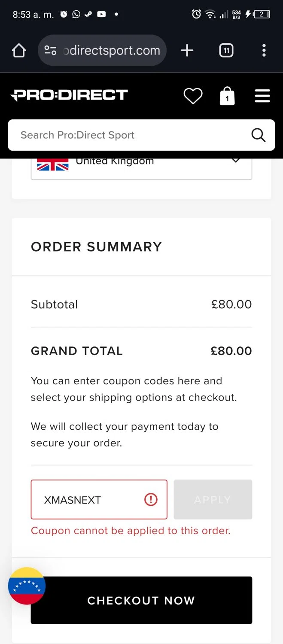Click the coupon error warning icon
The image size is (283, 644).
click(x=151, y=500)
